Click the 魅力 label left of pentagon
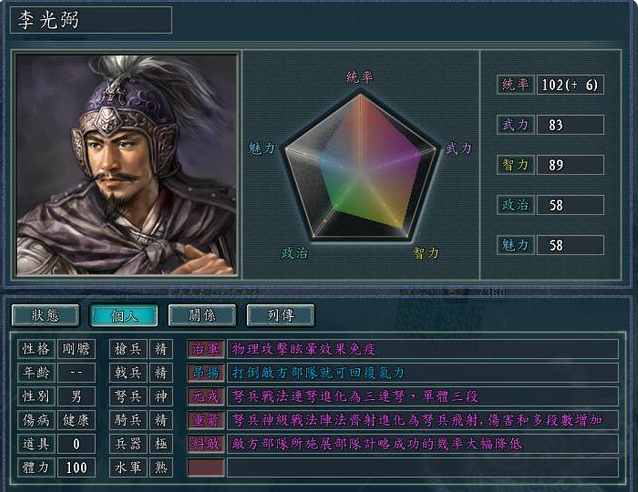This screenshot has width=638, height=492. [262, 149]
